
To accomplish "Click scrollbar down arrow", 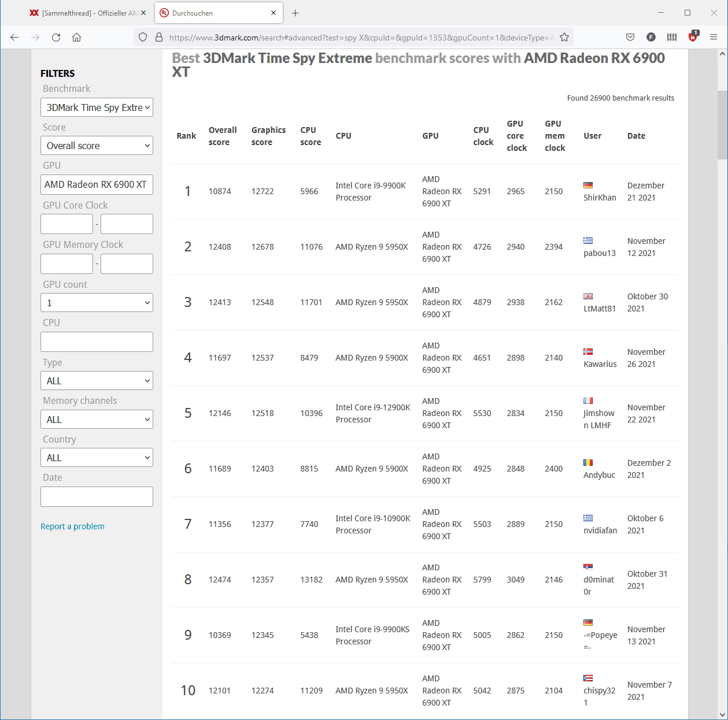I will 722,714.
